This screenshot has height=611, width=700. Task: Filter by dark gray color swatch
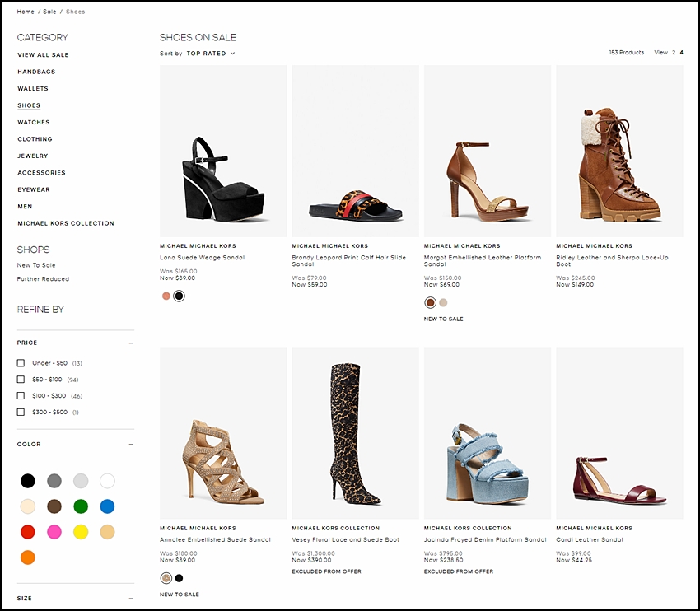pyautogui.click(x=54, y=481)
